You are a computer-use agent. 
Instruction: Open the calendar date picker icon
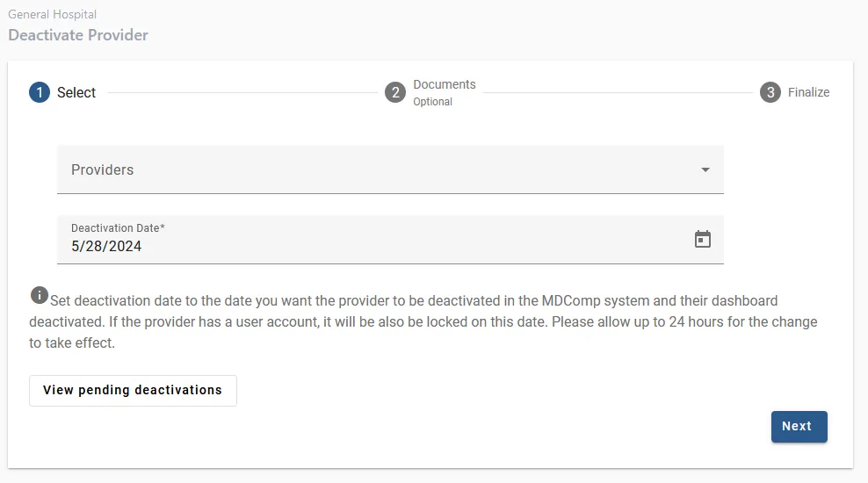703,239
